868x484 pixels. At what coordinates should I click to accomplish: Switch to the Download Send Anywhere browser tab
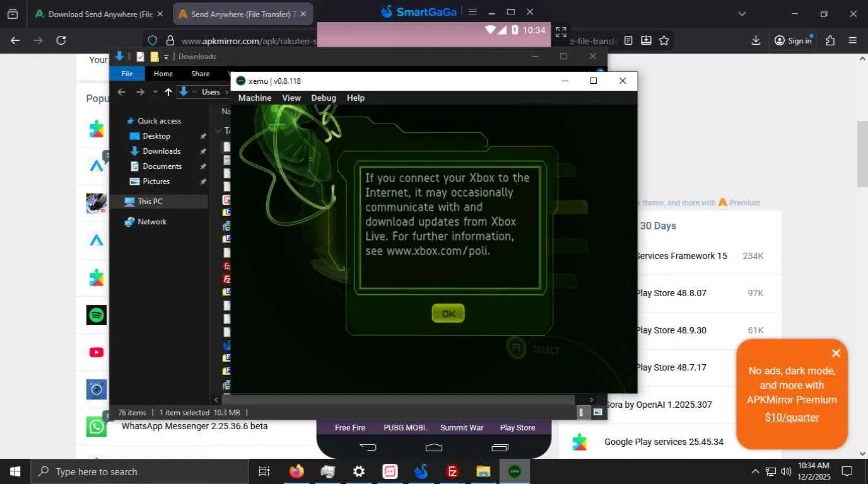99,14
